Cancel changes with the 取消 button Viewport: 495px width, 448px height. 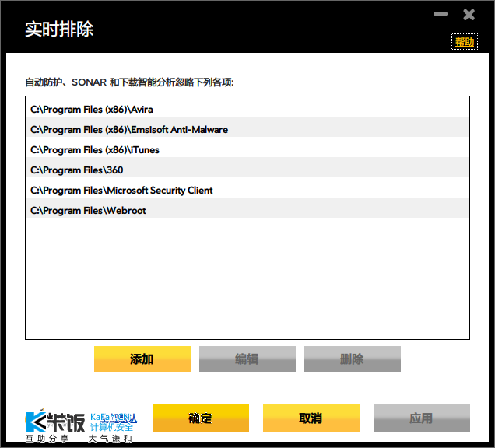click(311, 418)
